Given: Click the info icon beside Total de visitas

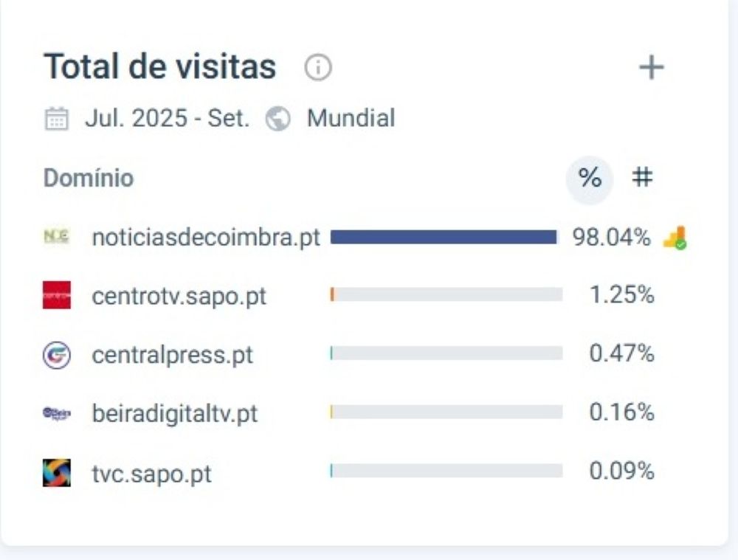Looking at the screenshot, I should [318, 69].
